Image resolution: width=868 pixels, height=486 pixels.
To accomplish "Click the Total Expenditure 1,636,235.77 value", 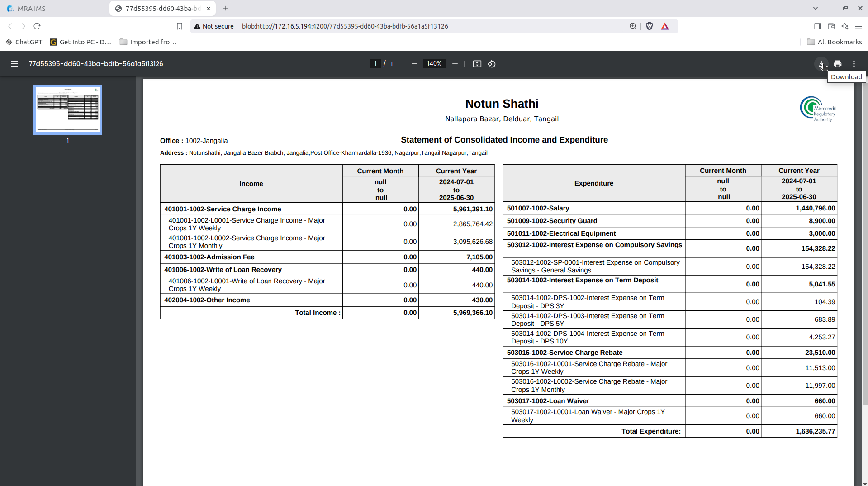I will pos(816,431).
